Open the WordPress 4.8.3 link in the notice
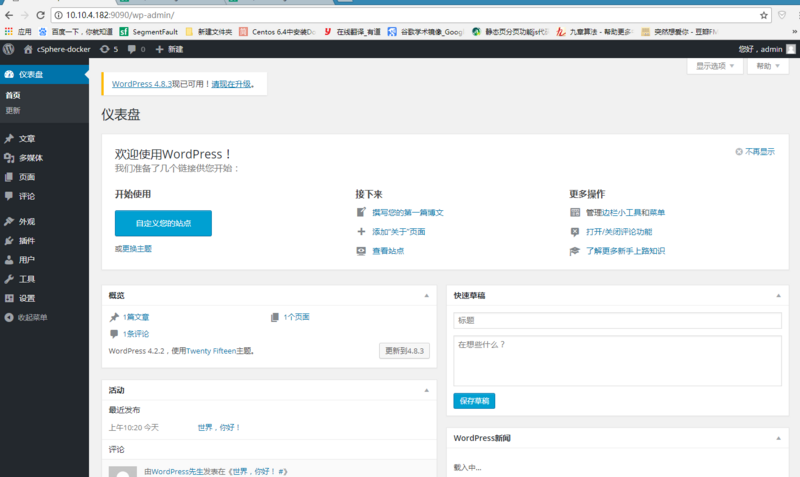 click(142, 84)
